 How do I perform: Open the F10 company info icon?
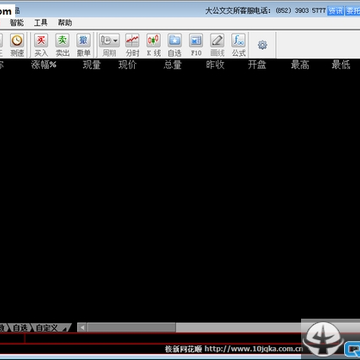click(x=196, y=41)
